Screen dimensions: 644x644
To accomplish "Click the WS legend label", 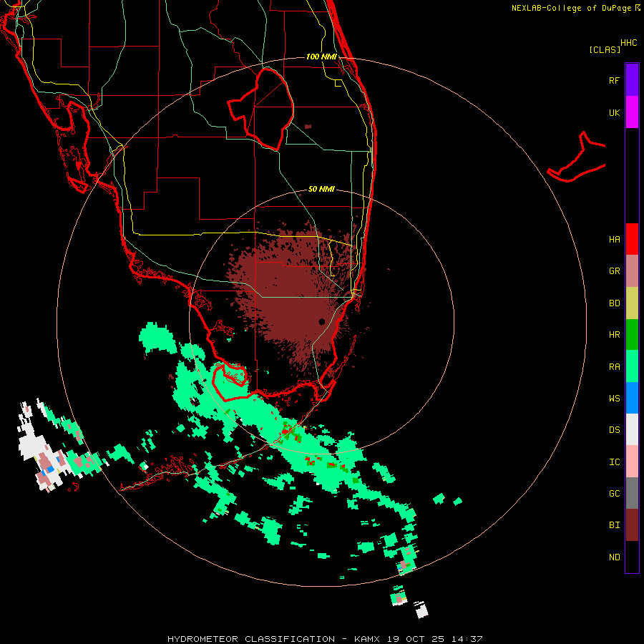I will tap(614, 399).
